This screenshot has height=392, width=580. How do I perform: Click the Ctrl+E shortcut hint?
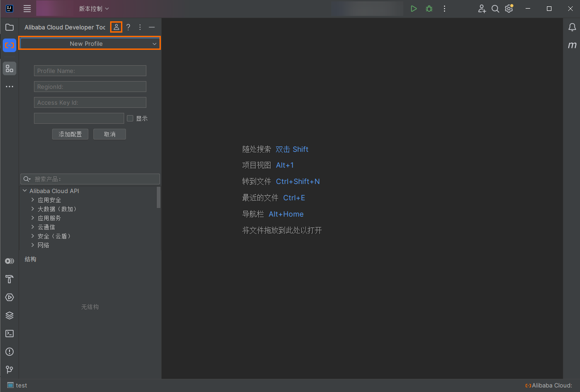coord(294,198)
